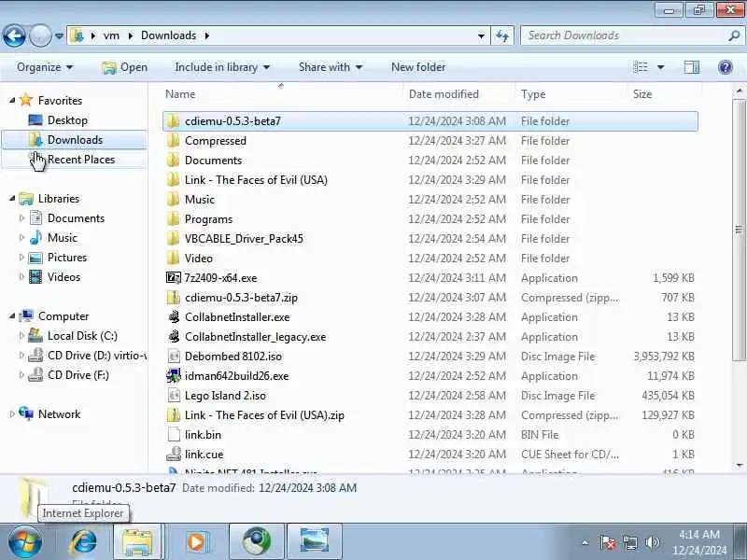The height and width of the screenshot is (560, 747).
Task: Expand the Pictures library node
Action: (21, 258)
